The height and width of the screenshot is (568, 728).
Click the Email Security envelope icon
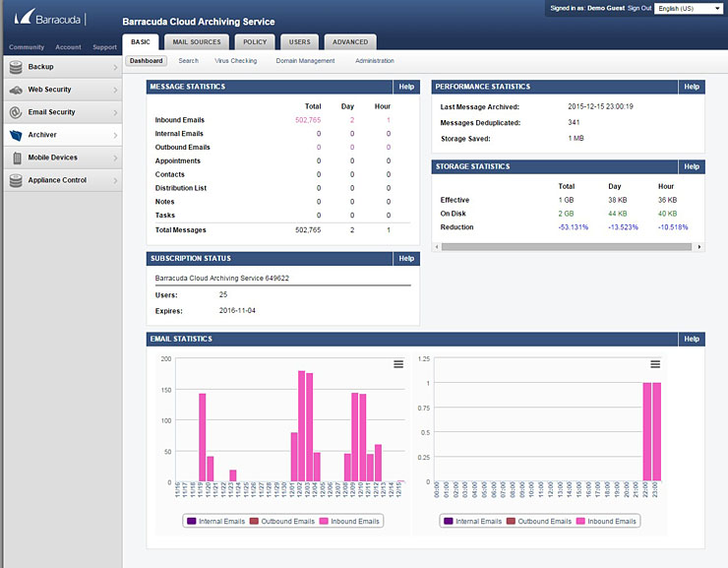(x=17, y=112)
